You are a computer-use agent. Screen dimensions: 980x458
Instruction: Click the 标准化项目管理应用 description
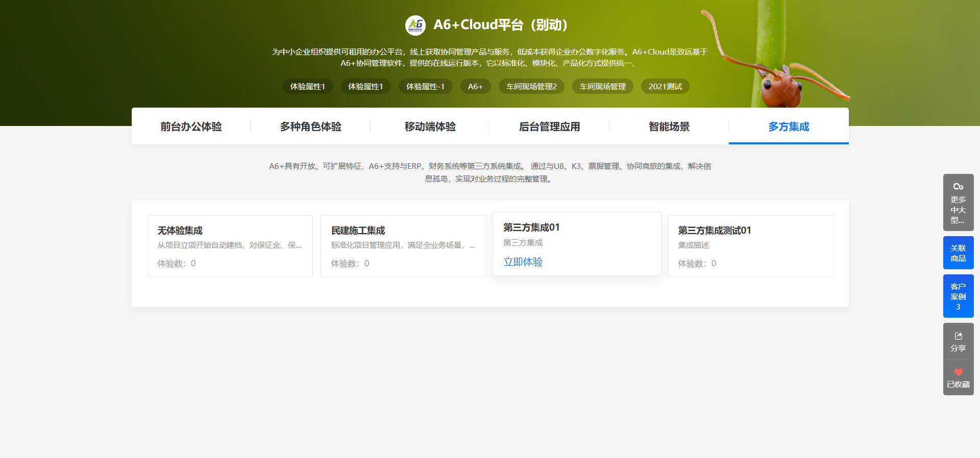click(403, 245)
